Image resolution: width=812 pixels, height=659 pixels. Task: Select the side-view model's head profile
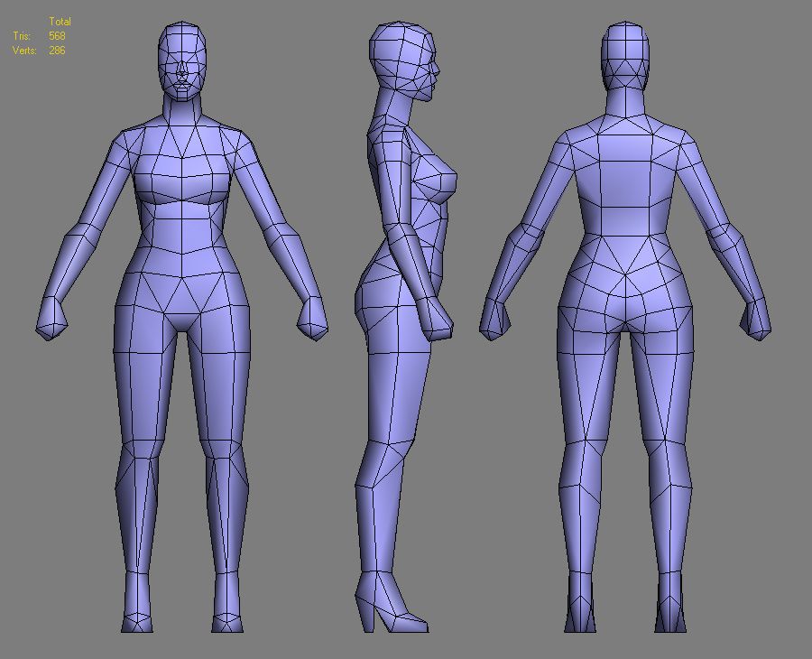pyautogui.click(x=404, y=61)
